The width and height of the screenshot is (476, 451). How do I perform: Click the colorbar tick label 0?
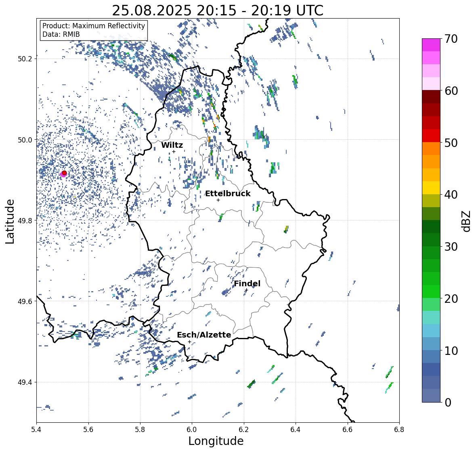448,403
